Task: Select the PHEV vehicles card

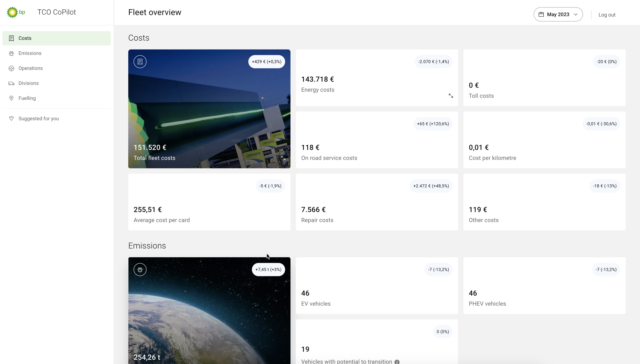Action: tap(544, 286)
